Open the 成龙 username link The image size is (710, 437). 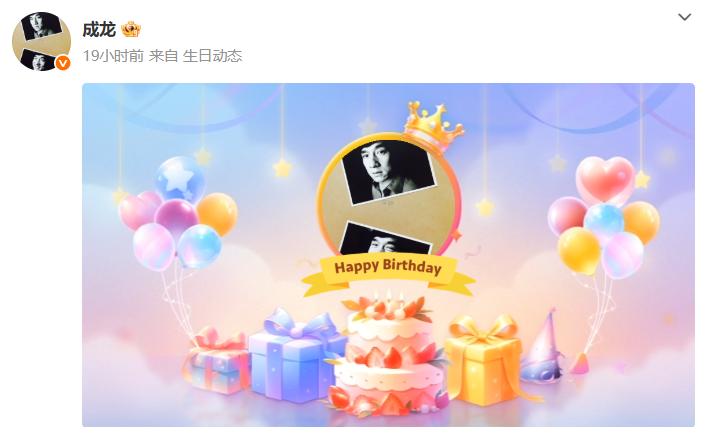point(99,30)
